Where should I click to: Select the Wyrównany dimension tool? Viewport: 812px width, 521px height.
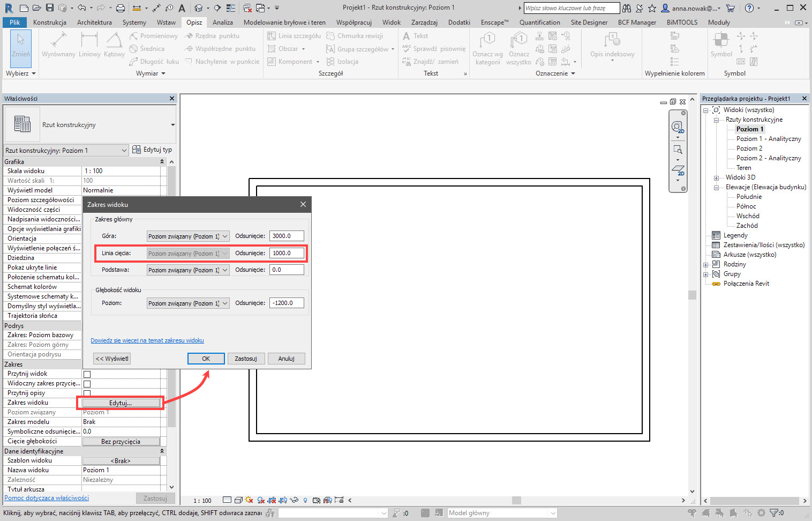pyautogui.click(x=58, y=44)
